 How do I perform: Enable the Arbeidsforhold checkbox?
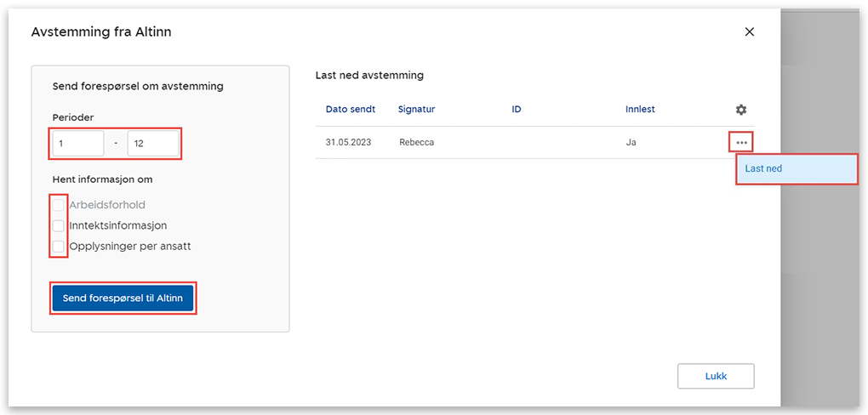tap(59, 205)
